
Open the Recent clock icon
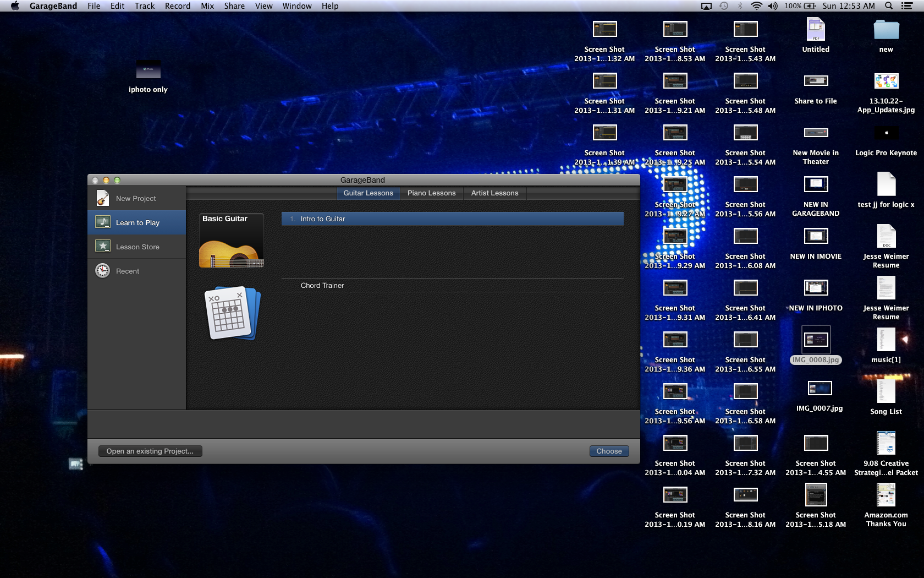coord(103,271)
